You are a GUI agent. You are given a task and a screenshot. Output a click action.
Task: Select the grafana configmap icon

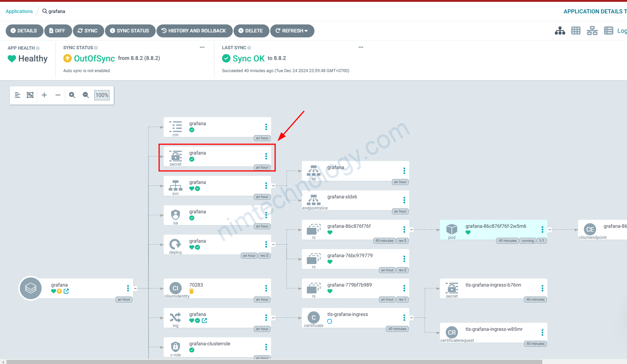click(176, 126)
